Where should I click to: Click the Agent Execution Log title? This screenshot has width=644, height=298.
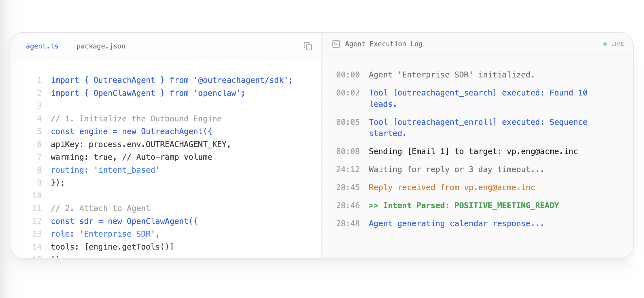tap(383, 44)
